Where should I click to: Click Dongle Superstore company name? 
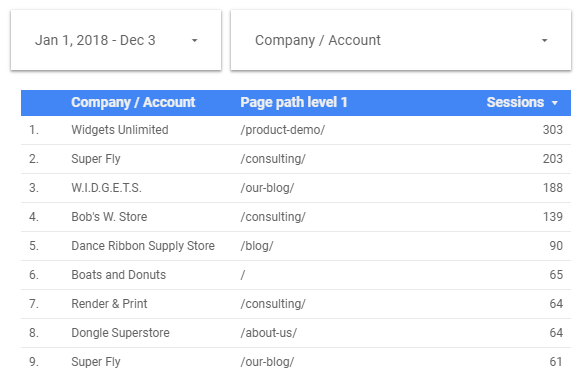[120, 333]
